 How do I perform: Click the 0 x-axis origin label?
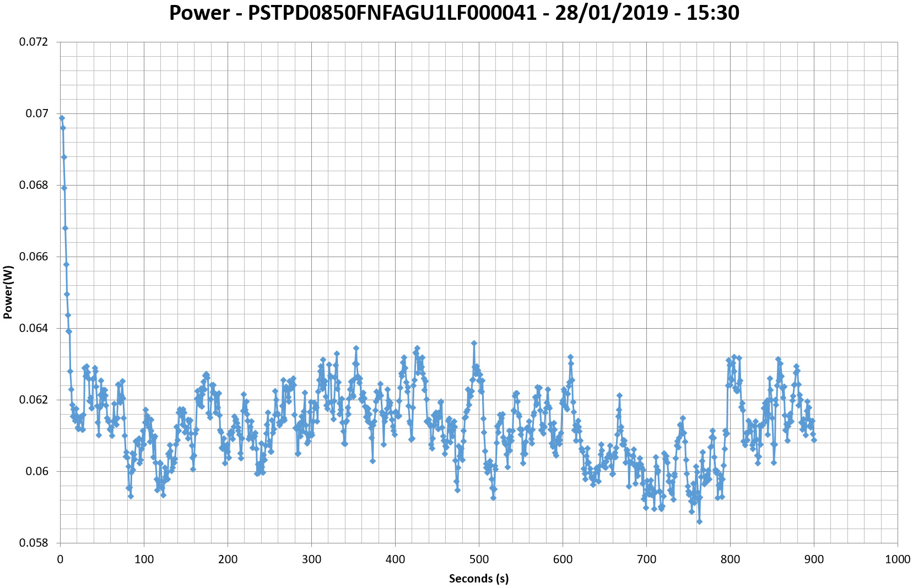tap(60, 559)
